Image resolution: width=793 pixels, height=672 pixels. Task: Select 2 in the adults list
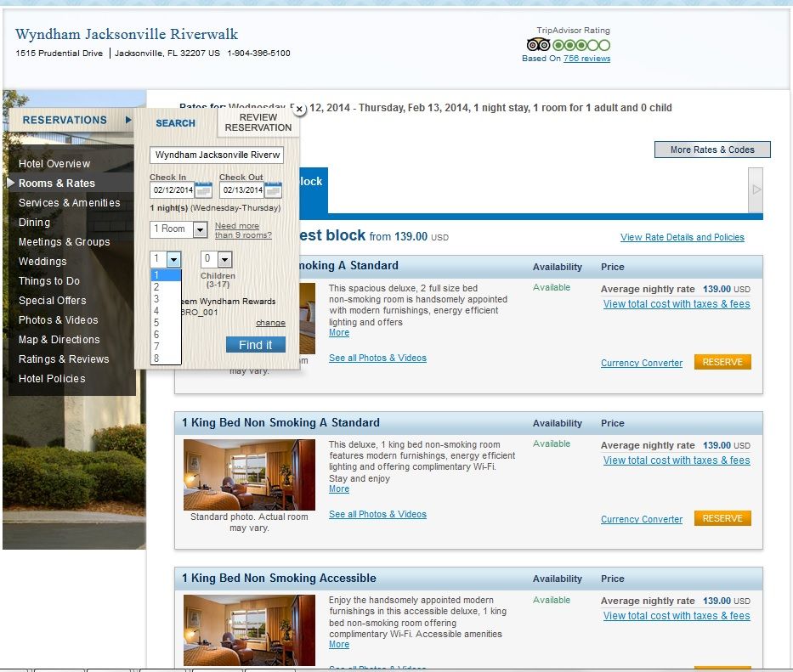[166, 286]
